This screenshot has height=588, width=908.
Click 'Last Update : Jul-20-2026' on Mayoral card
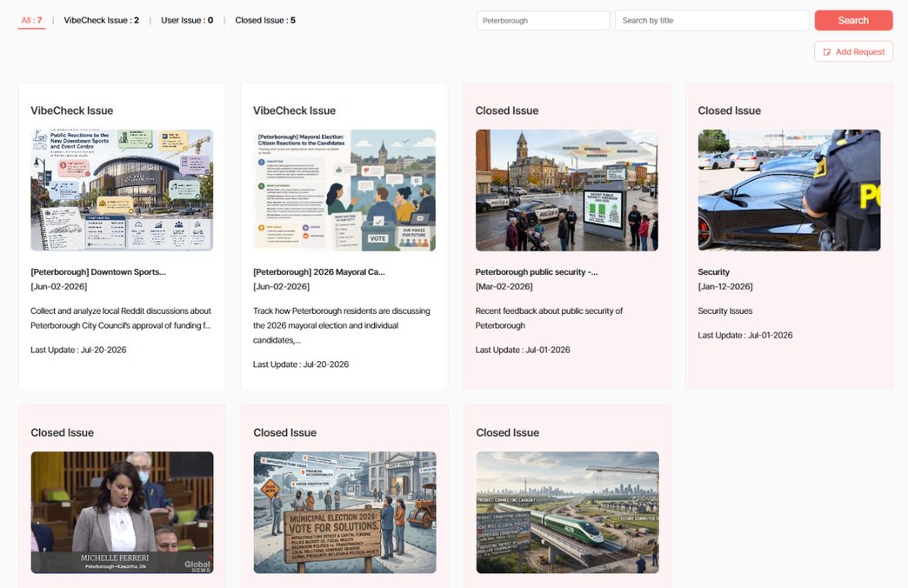[301, 364]
